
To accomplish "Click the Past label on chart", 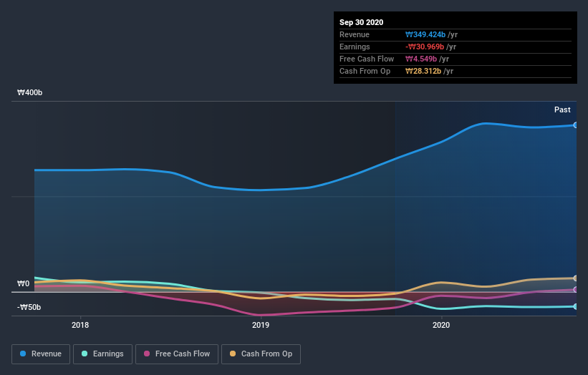I will coord(562,109).
